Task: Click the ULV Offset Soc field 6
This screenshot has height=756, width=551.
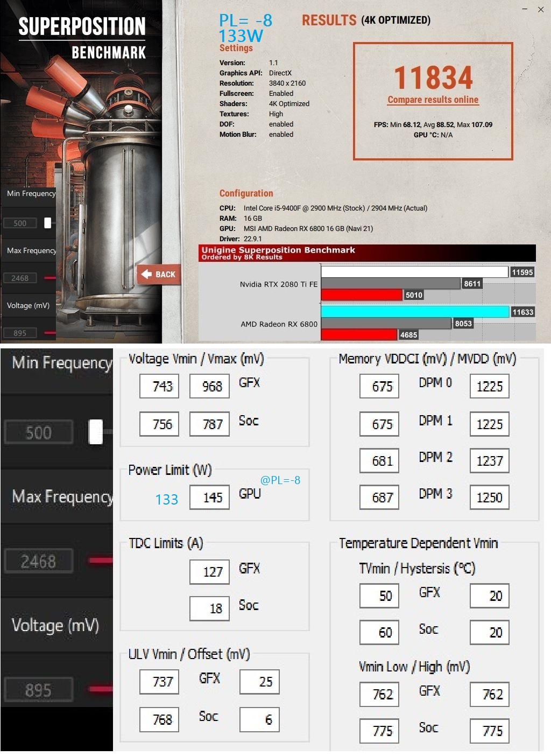Action: tap(259, 719)
